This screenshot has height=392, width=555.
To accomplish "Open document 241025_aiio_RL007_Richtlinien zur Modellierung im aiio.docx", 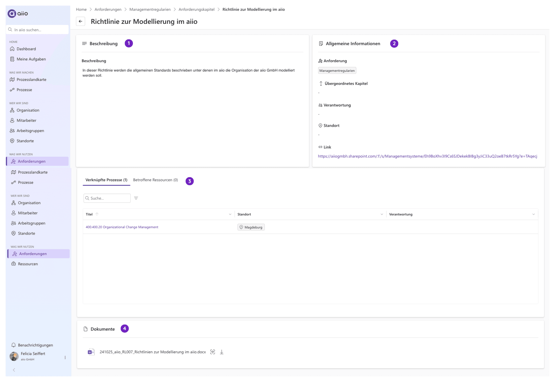I will tap(153, 352).
